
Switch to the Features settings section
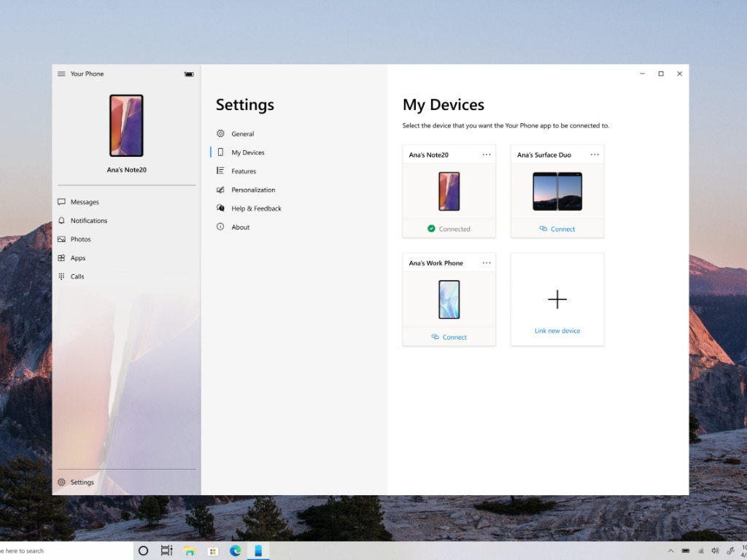pyautogui.click(x=244, y=171)
